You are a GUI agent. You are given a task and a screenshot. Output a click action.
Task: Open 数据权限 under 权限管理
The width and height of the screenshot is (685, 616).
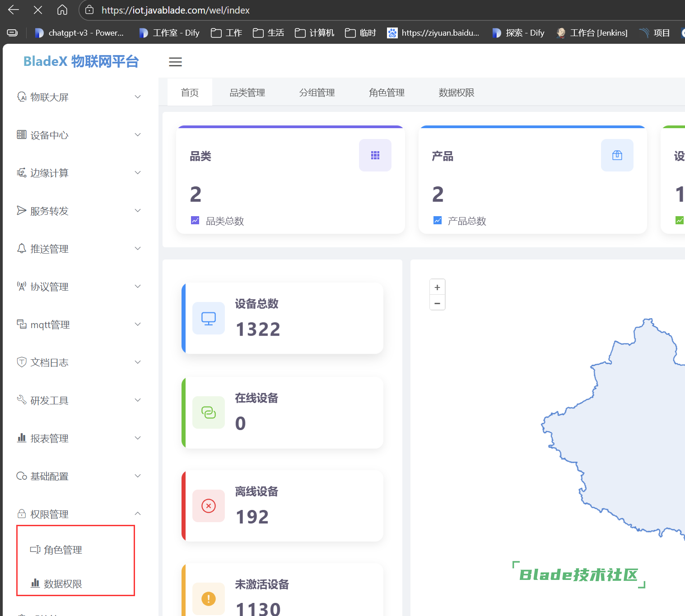[63, 584]
